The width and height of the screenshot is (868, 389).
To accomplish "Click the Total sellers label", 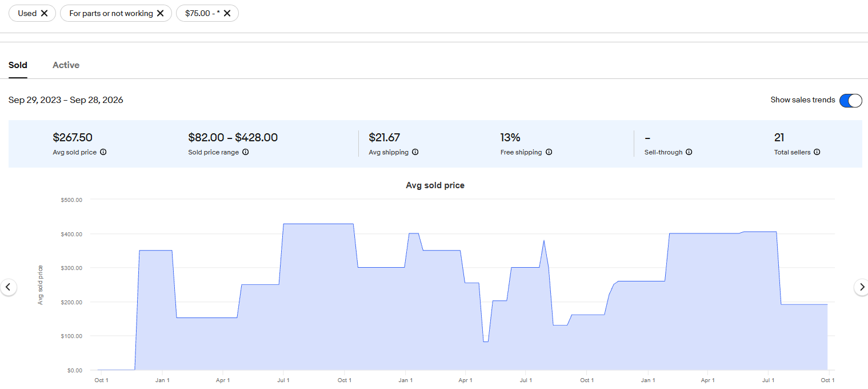I will pyautogui.click(x=792, y=152).
